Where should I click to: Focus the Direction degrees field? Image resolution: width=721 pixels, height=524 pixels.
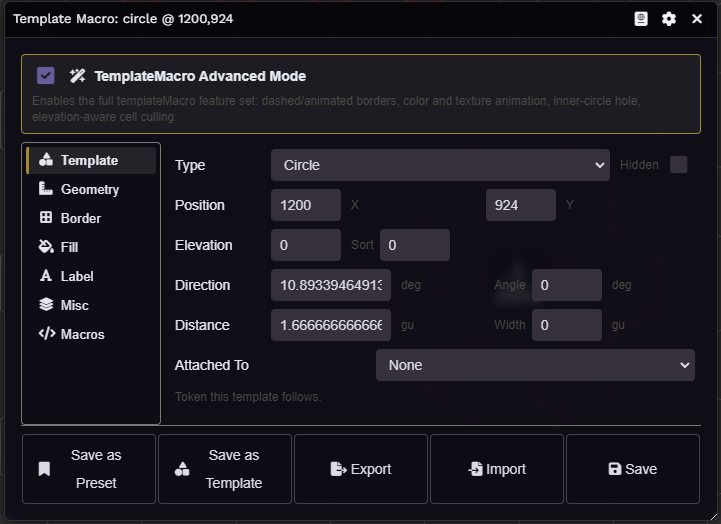[331, 285]
